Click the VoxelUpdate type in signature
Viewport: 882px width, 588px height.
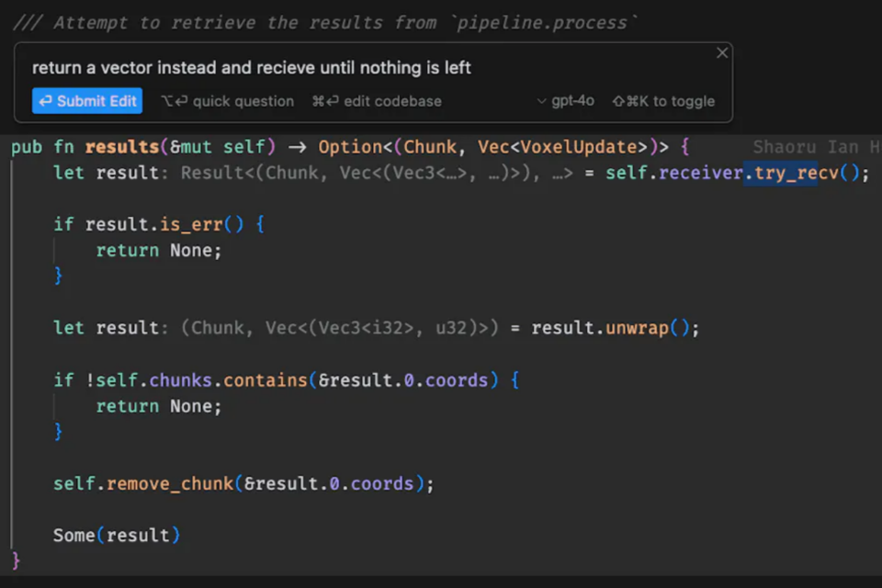pos(579,147)
